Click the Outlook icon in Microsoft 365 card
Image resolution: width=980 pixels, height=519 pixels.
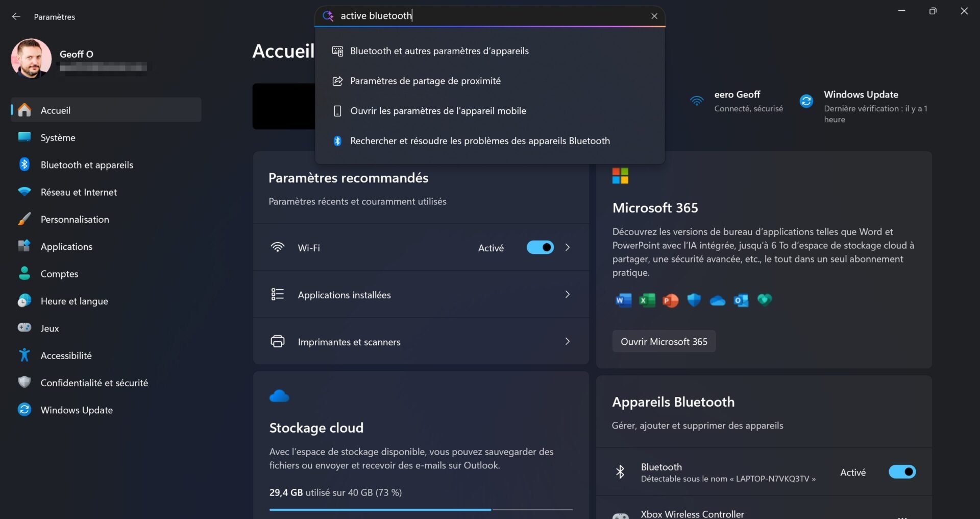741,300
